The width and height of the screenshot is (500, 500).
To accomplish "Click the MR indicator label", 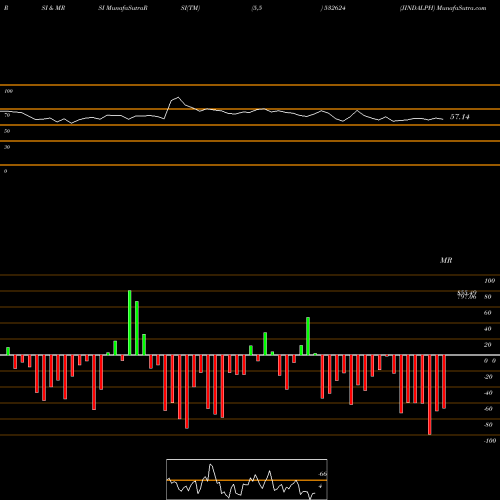I will tap(446, 260).
